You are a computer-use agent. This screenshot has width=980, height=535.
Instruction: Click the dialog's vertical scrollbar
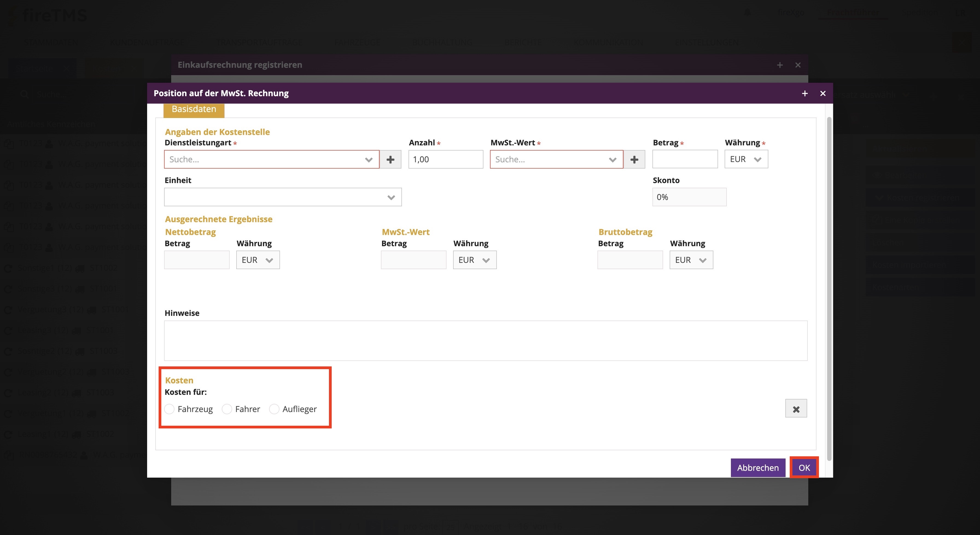coord(829,289)
